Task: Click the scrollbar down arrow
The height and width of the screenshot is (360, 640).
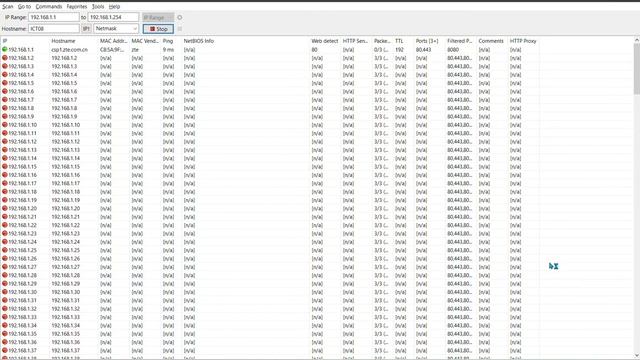Action: point(636,356)
